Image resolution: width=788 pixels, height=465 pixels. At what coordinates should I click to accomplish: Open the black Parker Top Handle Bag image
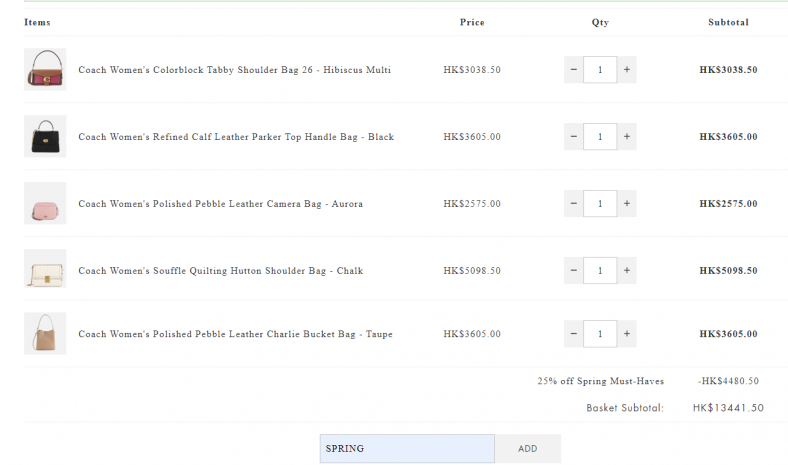coord(45,137)
